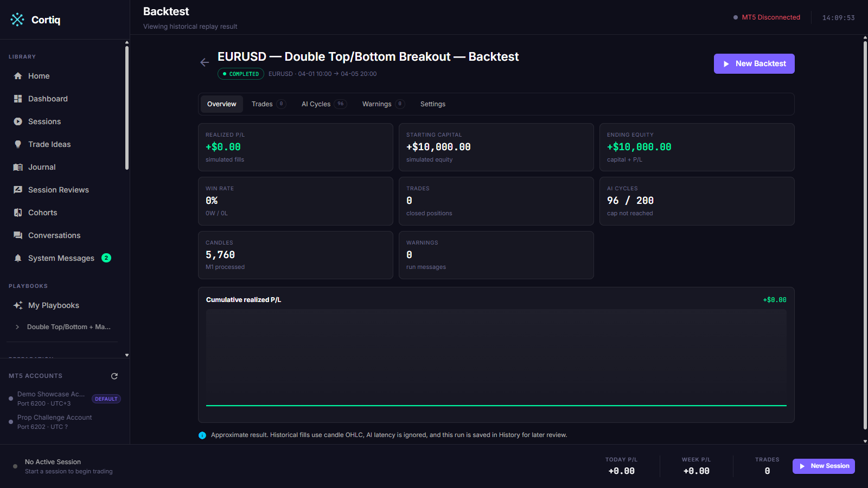The width and height of the screenshot is (868, 488).
Task: Open the System Messages bell icon
Action: pyautogui.click(x=18, y=258)
